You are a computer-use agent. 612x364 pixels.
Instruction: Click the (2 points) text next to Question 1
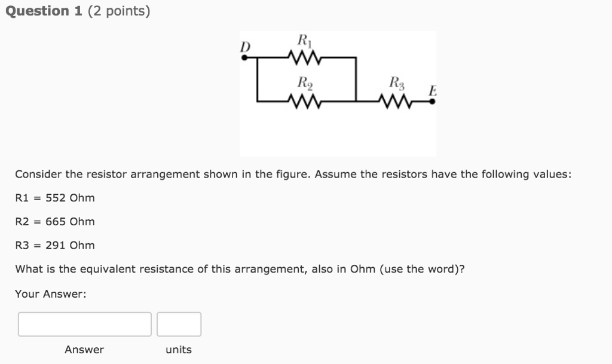pos(117,10)
